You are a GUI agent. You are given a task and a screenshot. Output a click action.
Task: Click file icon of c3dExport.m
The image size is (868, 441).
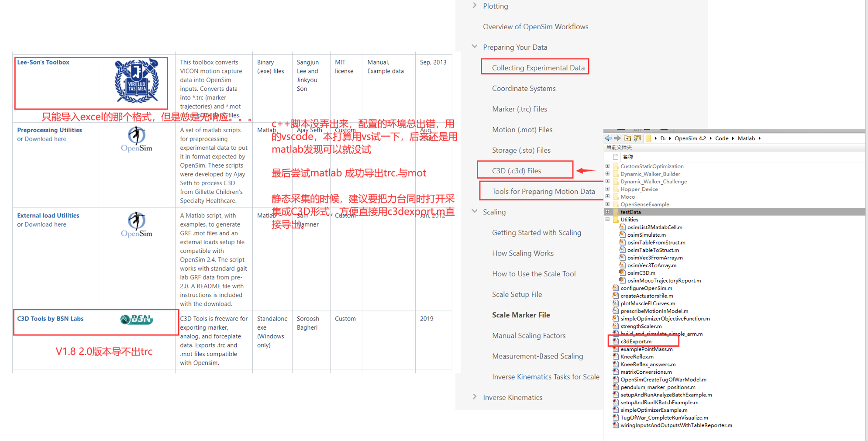pos(616,341)
